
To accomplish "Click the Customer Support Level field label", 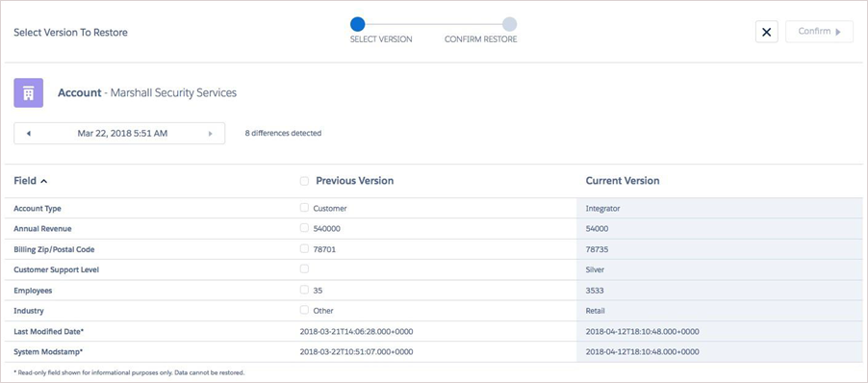I will tap(57, 270).
